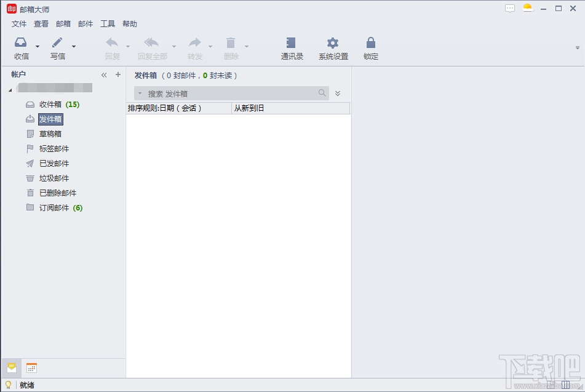Switch to calendar view icon
This screenshot has height=392, width=585.
click(32, 368)
